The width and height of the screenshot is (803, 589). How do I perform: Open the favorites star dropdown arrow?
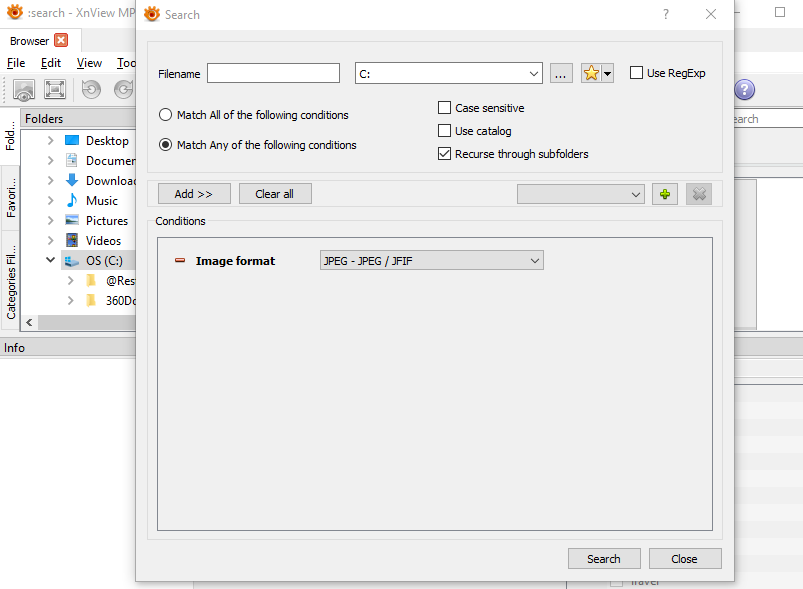[607, 73]
